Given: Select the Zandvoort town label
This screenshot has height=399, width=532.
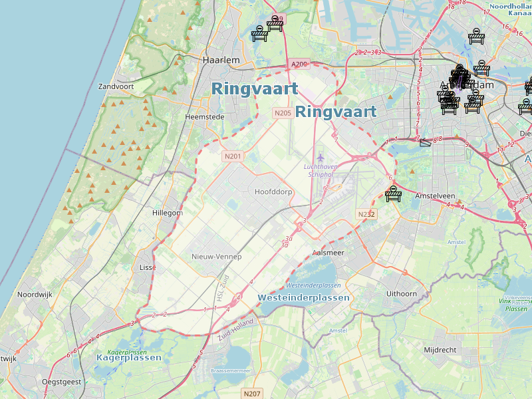Looking at the screenshot, I should point(116,86).
